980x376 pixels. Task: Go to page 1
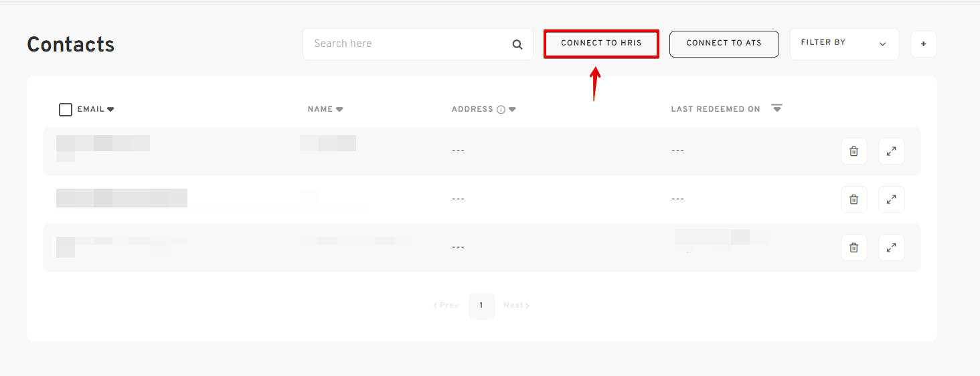(x=481, y=306)
